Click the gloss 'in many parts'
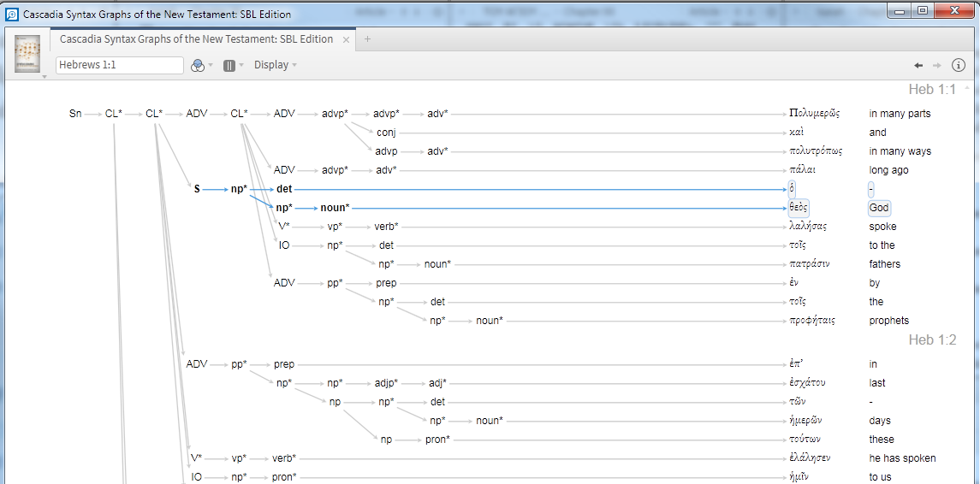This screenshot has width=980, height=484. [900, 114]
